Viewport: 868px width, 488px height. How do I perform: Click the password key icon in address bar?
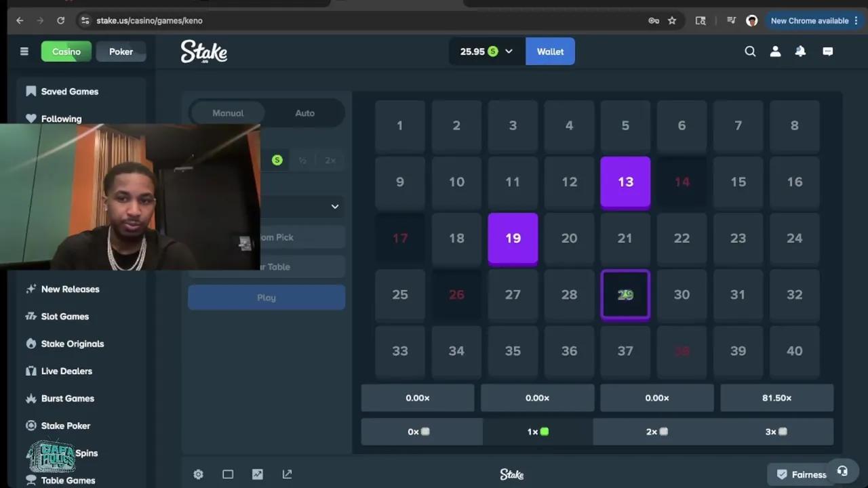[x=654, y=20]
